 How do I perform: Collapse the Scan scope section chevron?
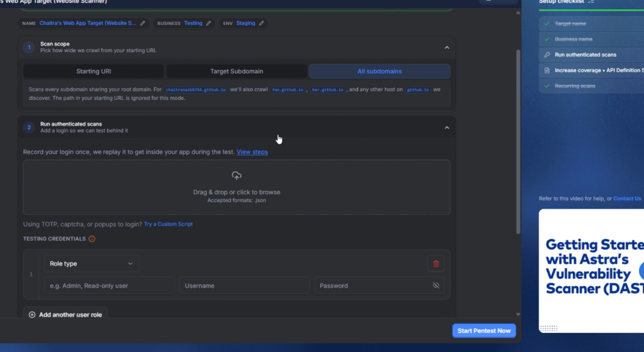click(x=447, y=48)
